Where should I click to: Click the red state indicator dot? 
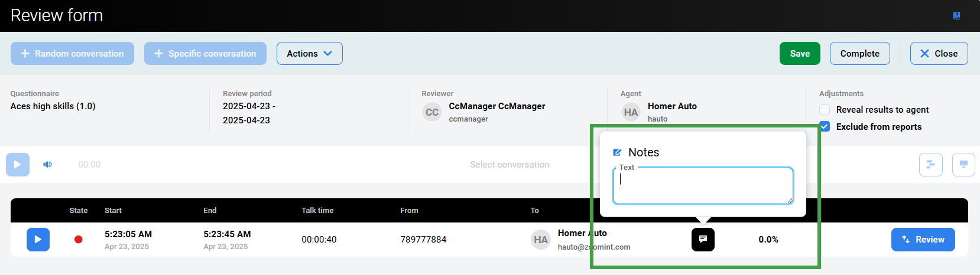coord(78,240)
